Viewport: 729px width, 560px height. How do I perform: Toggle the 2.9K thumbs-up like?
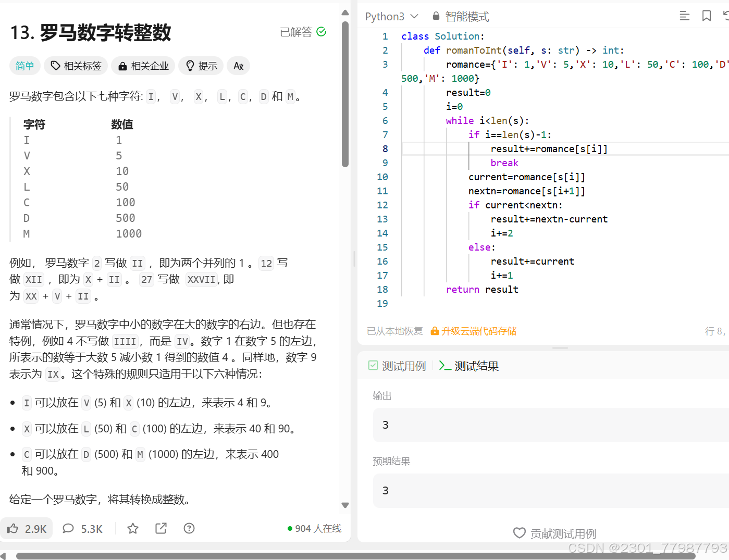26,528
